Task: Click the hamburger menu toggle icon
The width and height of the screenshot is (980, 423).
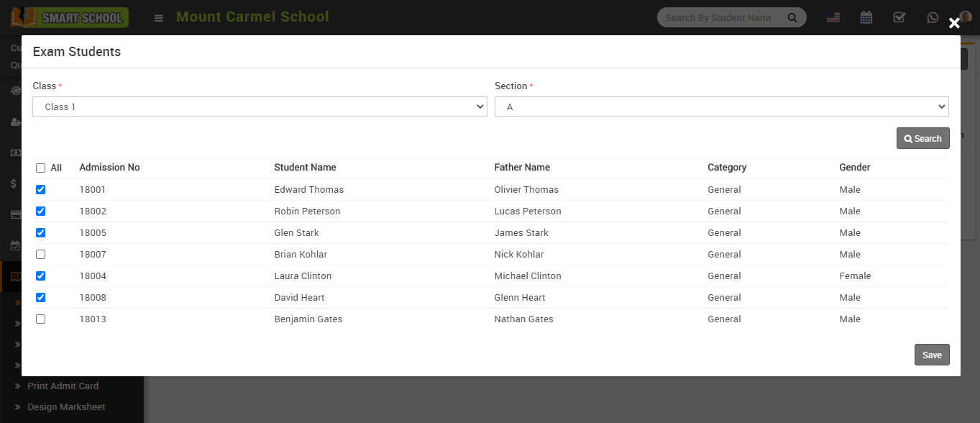Action: [x=159, y=18]
